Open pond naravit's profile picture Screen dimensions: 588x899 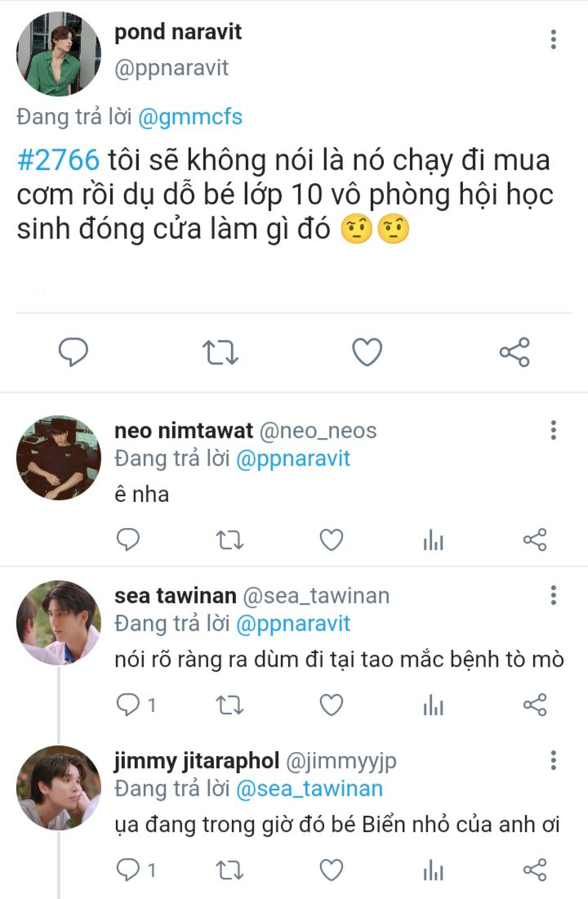58,54
